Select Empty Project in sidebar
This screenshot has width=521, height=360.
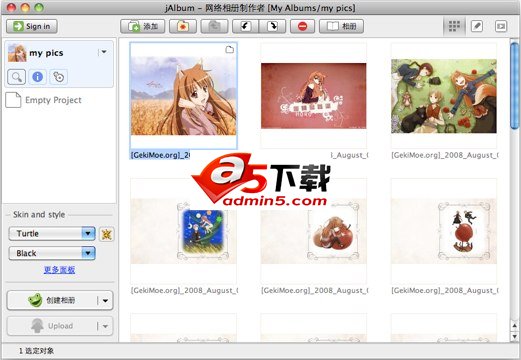coord(43,100)
